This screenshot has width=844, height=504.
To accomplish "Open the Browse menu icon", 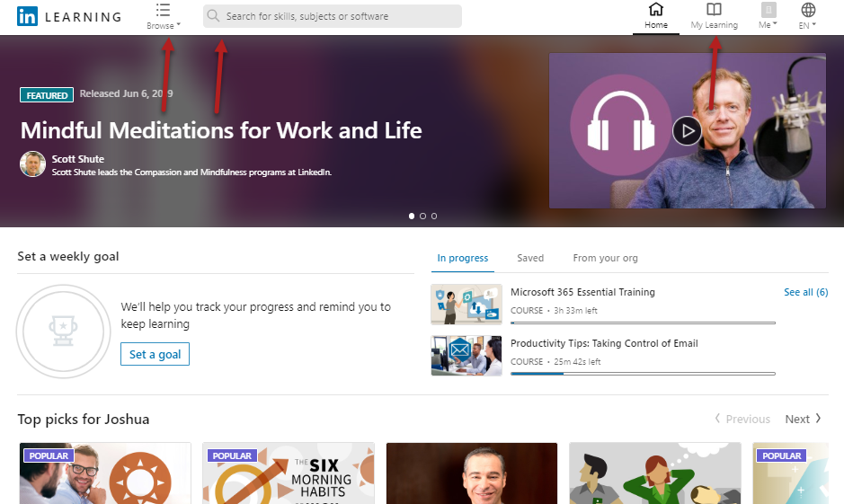I will 163,10.
